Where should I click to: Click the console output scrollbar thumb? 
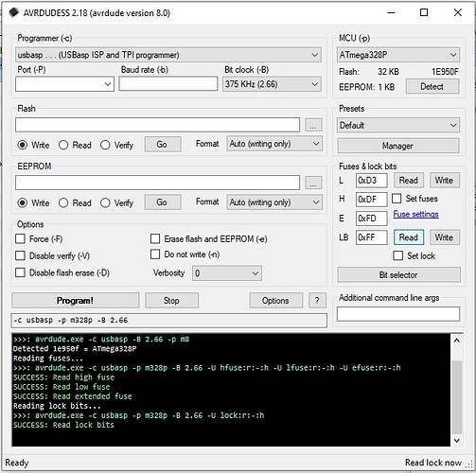coord(456,397)
